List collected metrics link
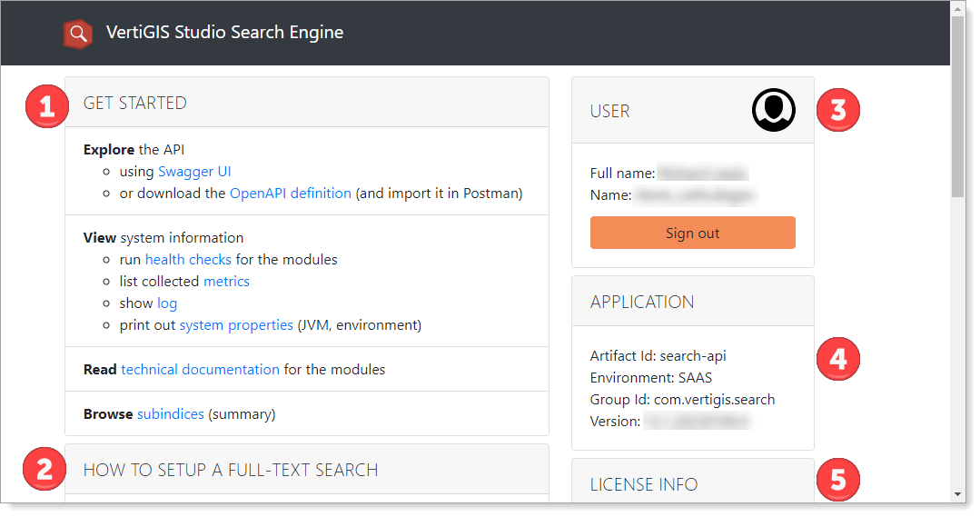Viewport: 980px width, 517px height. point(226,282)
